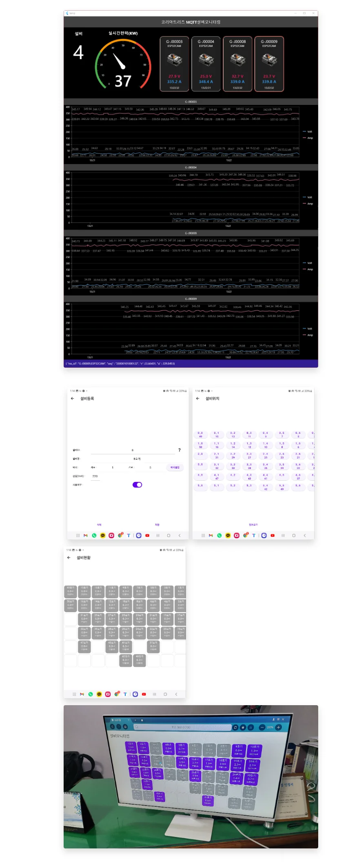Reload the page in the monitor's browser
Screen dimensions: 359x868
click(235, 727)
